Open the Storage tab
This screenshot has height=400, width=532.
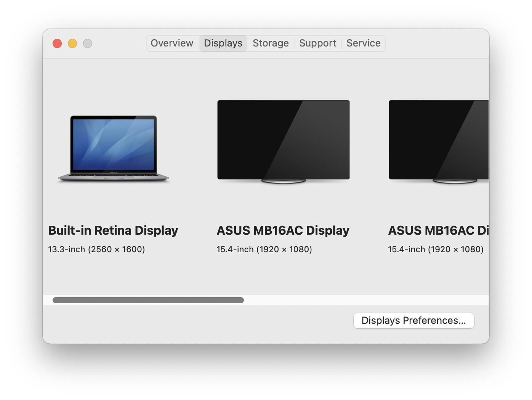click(x=271, y=43)
